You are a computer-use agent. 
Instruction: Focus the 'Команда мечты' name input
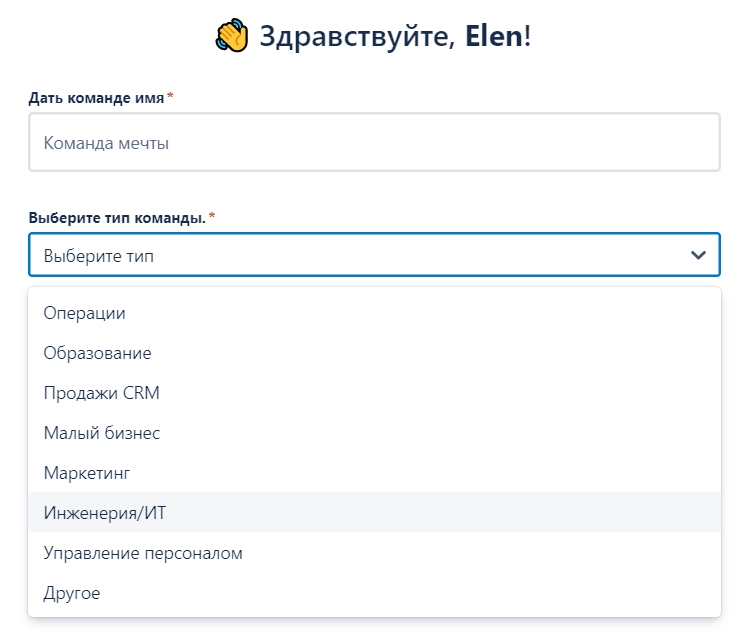coord(374,143)
